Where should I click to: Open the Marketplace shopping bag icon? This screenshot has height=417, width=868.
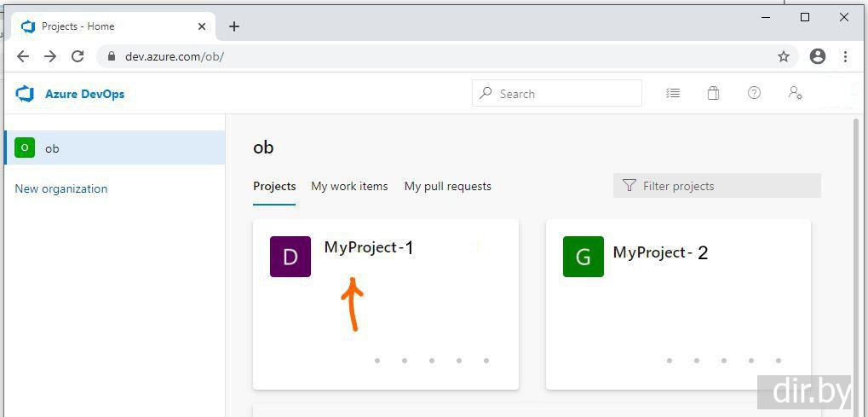[x=713, y=94]
